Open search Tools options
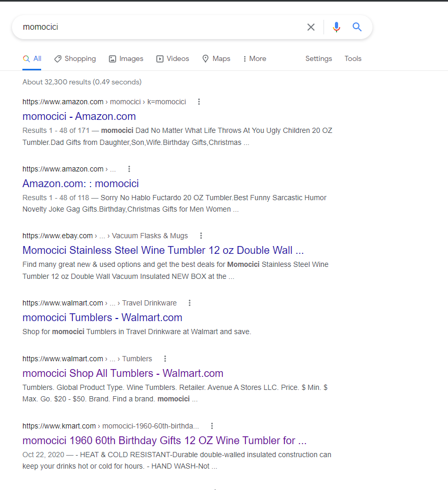Screen dimensions: 448x490 pos(353,59)
